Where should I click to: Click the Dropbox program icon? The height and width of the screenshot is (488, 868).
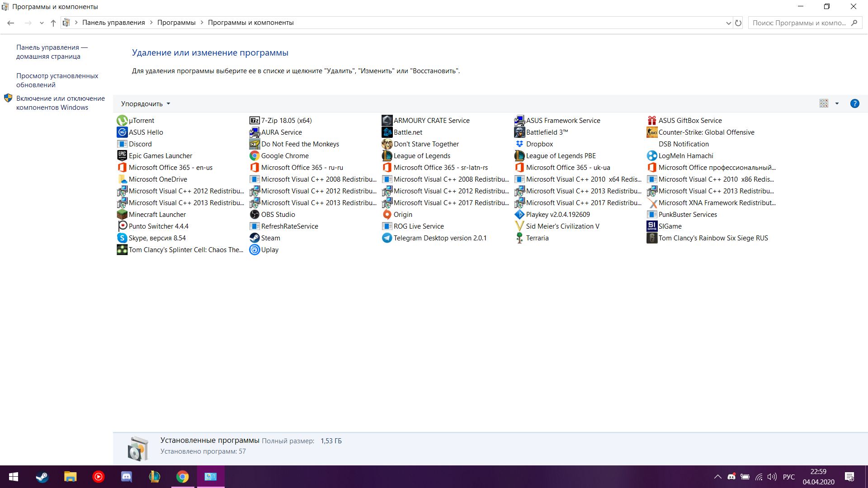[x=519, y=144]
